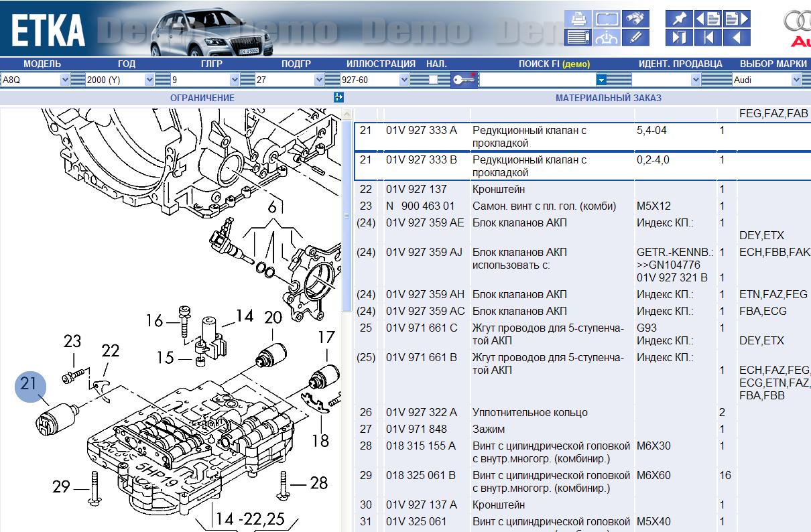Open the ПОИСК FI dropdown arrow
The height and width of the screenshot is (532, 811).
pyautogui.click(x=601, y=80)
